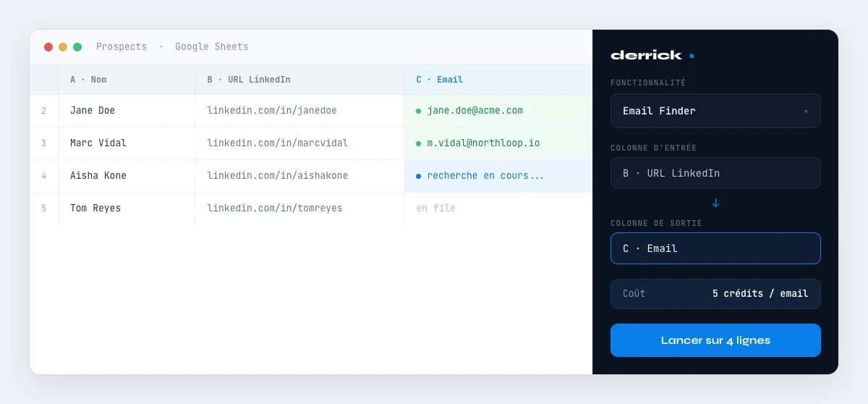
Task: Click linkedin.com/in/marcvidal cell
Action: click(x=299, y=143)
